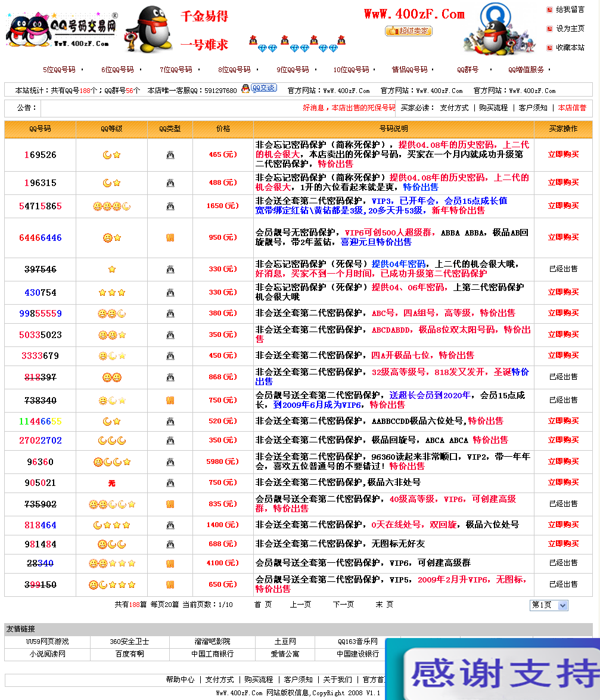Click the 靓 type icon for 399150
This screenshot has height=700, width=600.
tap(170, 585)
